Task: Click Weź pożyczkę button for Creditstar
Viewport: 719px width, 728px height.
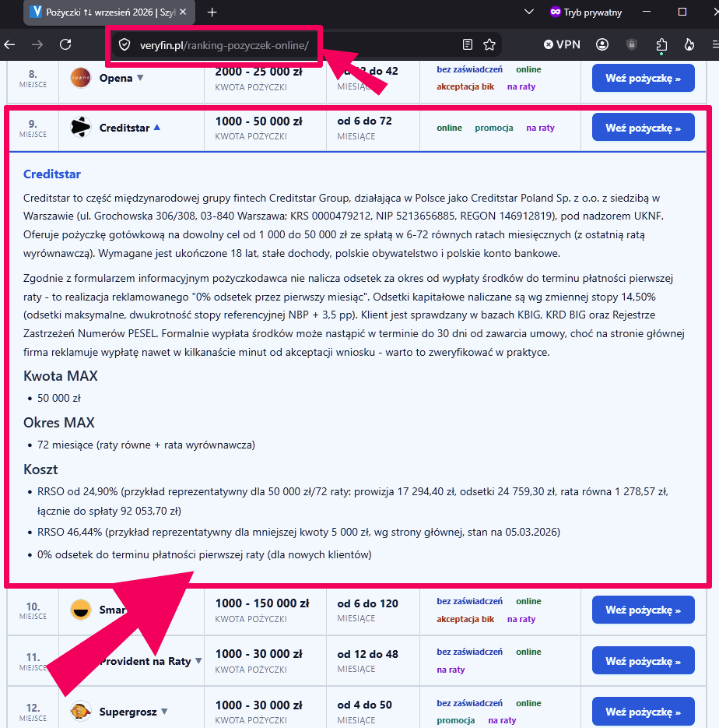Action: (x=643, y=127)
